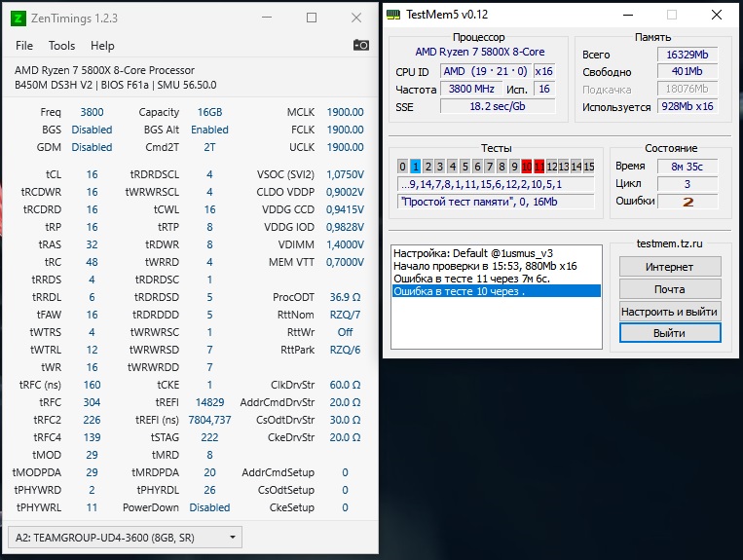Select the highlighted 'Ошибка в тесте 10' log row

(496, 291)
